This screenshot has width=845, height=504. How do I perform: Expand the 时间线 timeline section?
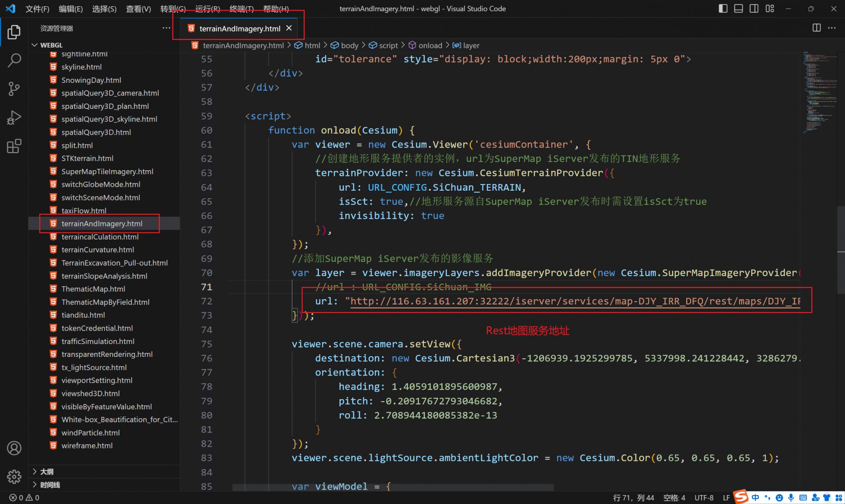[104, 485]
